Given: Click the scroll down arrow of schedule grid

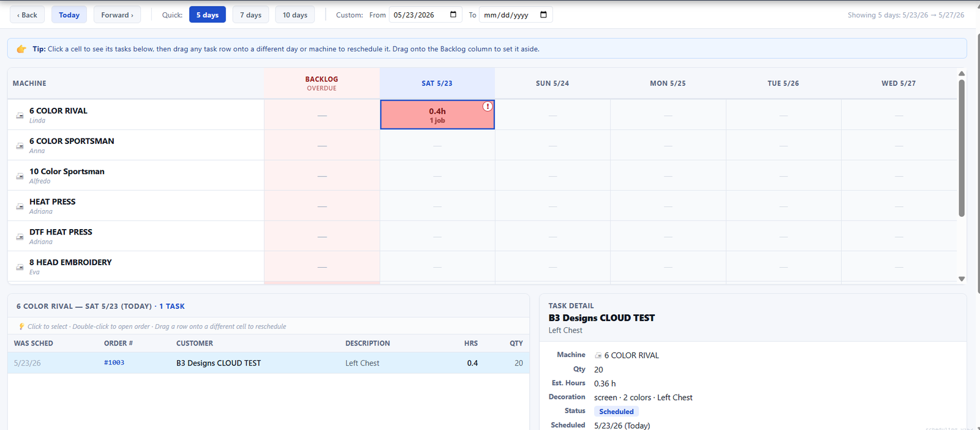Looking at the screenshot, I should pos(962,279).
